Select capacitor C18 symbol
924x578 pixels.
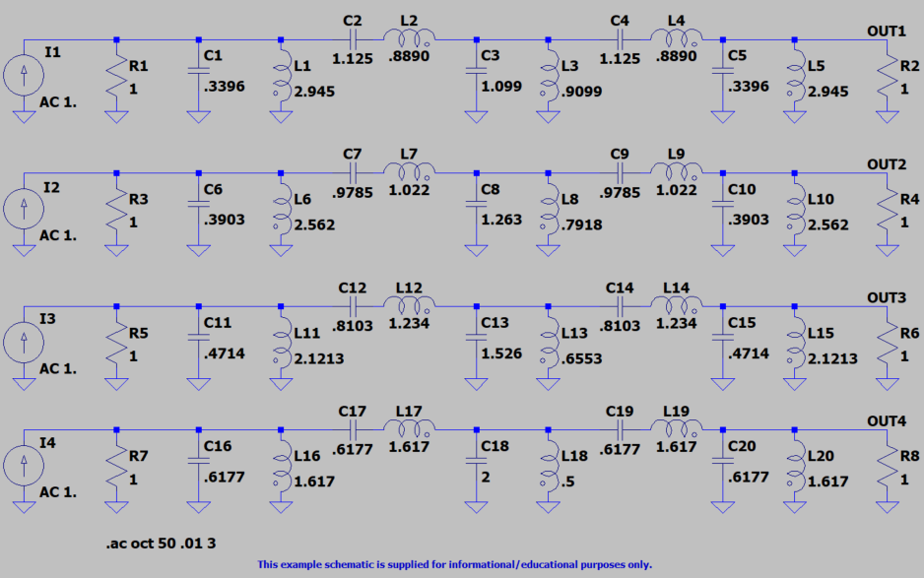476,461
